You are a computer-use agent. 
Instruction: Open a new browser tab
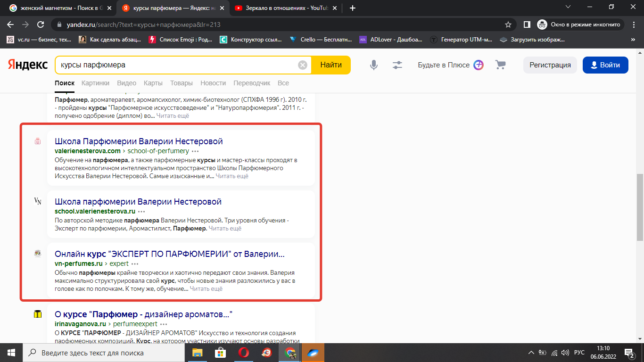tap(353, 8)
